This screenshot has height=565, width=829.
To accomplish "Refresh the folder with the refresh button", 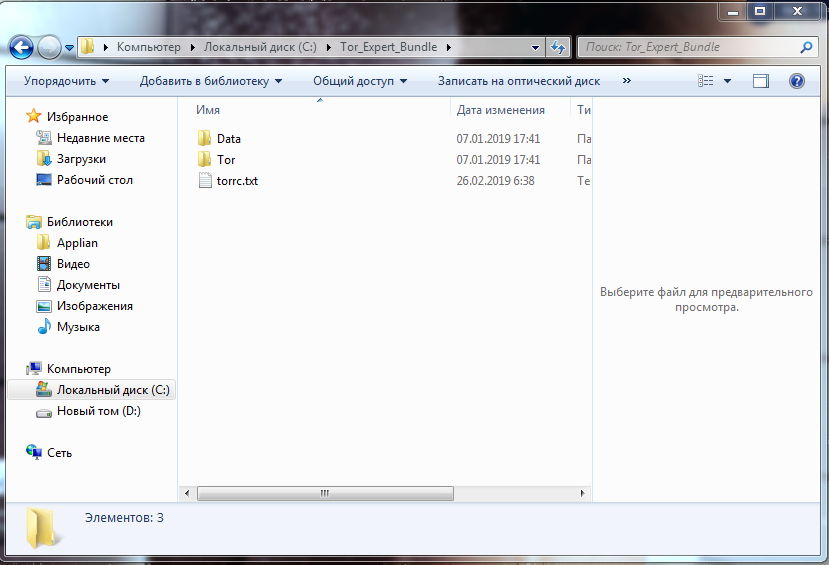I will coord(558,48).
